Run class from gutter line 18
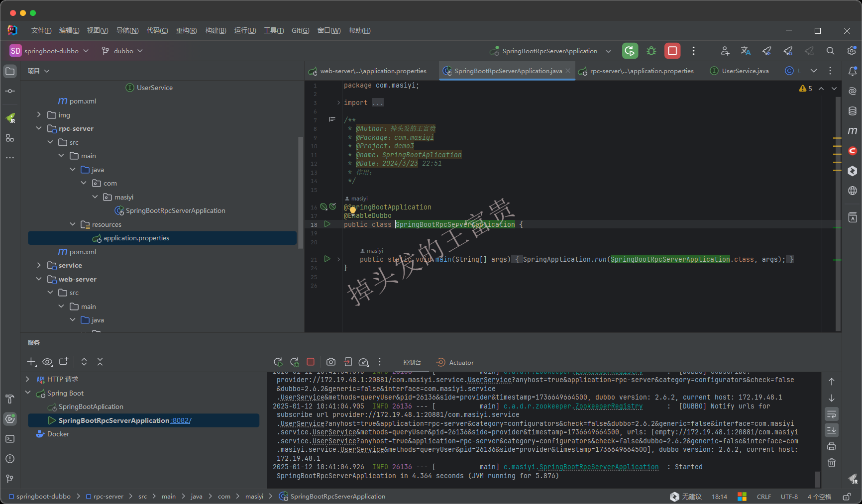The height and width of the screenshot is (504, 862). tap(327, 224)
